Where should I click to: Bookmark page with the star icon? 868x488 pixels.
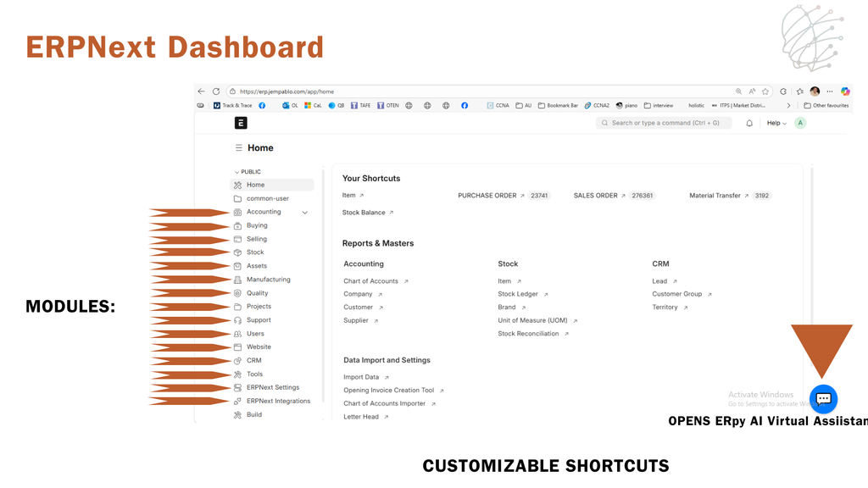point(765,91)
